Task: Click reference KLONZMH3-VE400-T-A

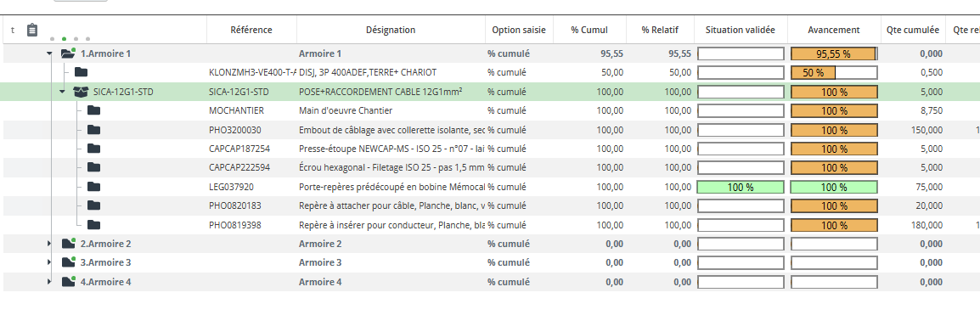Action: pos(252,72)
